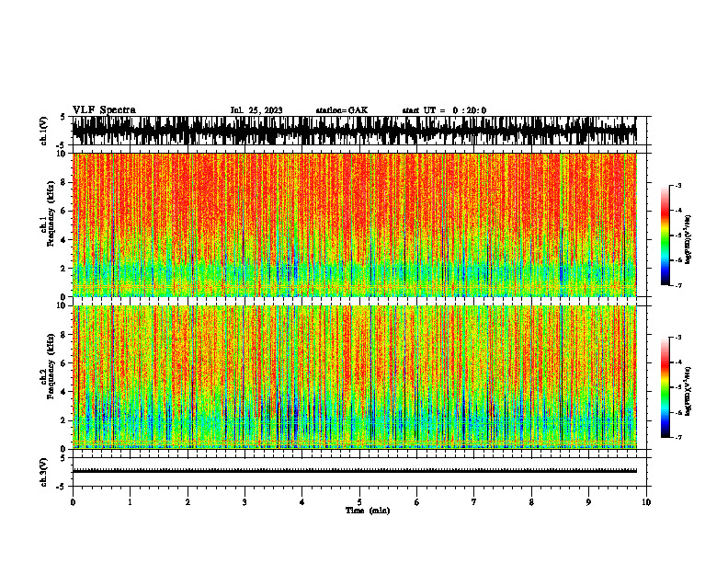Screen dimensions: 728x563
Task: Click inside the ch.1 spectrogram panel
Action: 354,224
